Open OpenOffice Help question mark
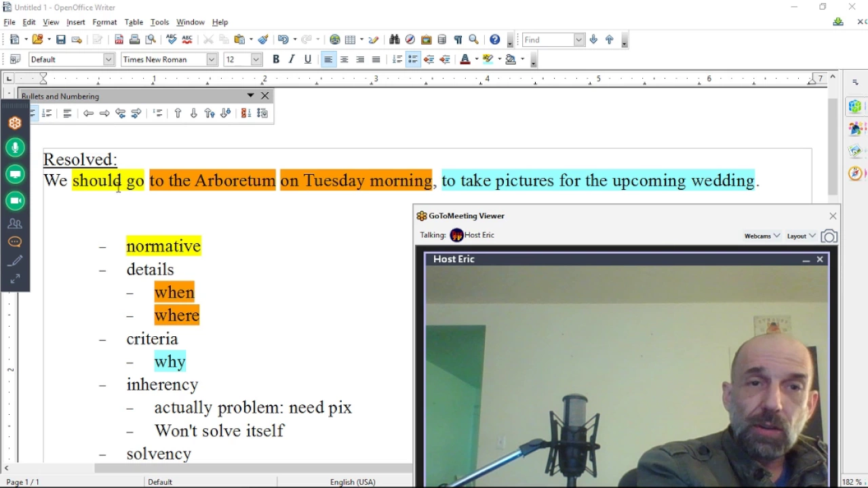The image size is (868, 488). click(495, 40)
